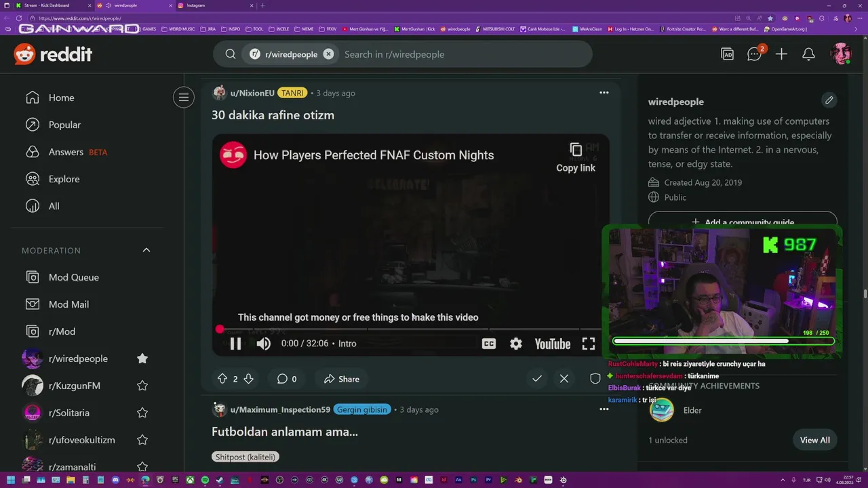Screen dimensions: 868x488
Task: Open a new browser tab
Action: click(263, 5)
